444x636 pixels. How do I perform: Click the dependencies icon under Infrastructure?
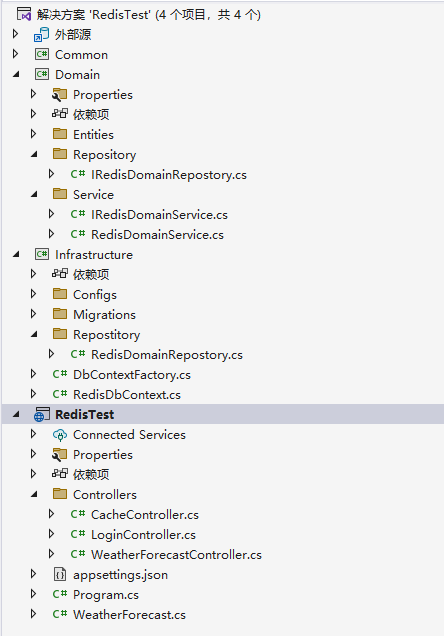[x=60, y=274]
